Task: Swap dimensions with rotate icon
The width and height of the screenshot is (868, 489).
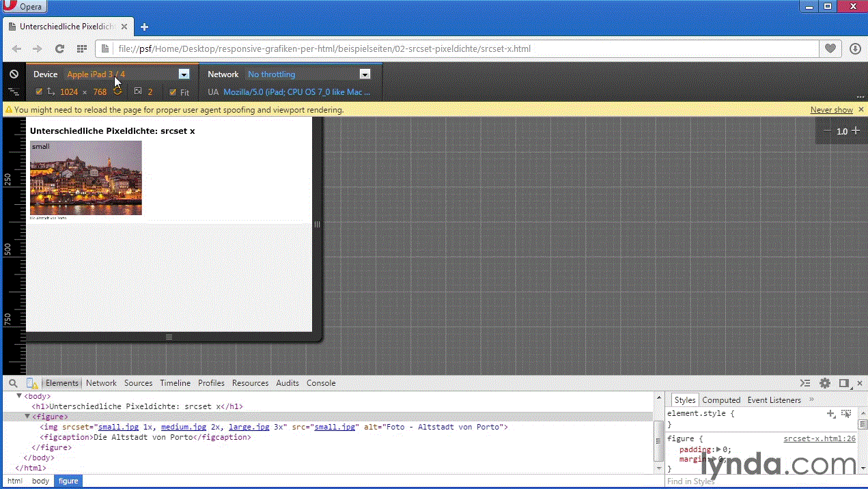Action: pyautogui.click(x=117, y=92)
